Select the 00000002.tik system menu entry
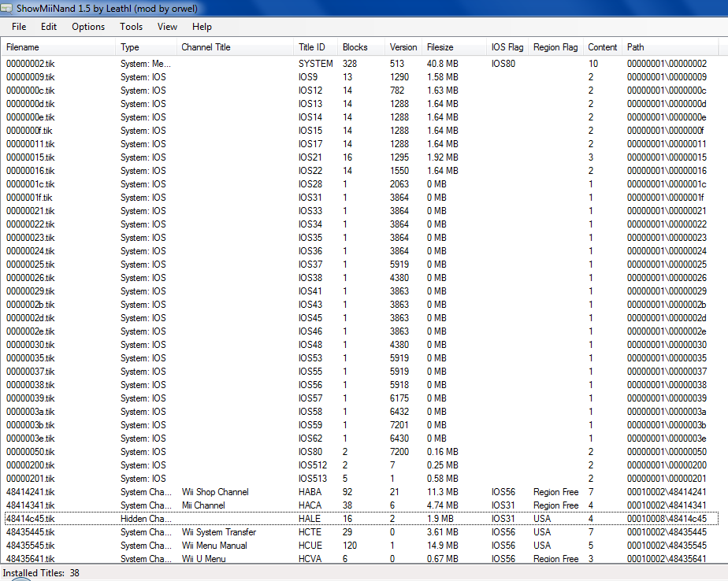Viewport: 728px width, 581px height. click(x=31, y=64)
